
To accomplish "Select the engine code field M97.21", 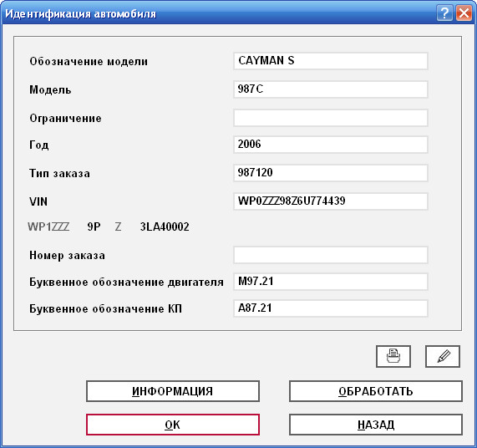I will pos(331,282).
